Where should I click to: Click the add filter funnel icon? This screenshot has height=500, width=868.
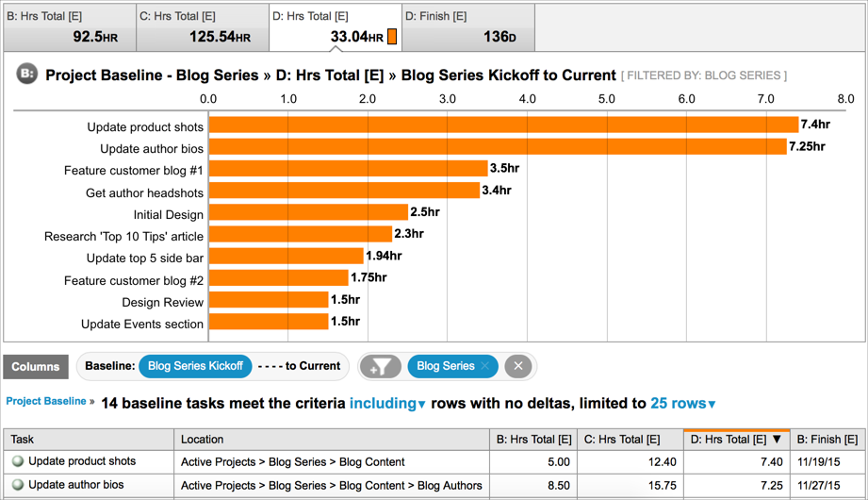[x=381, y=366]
